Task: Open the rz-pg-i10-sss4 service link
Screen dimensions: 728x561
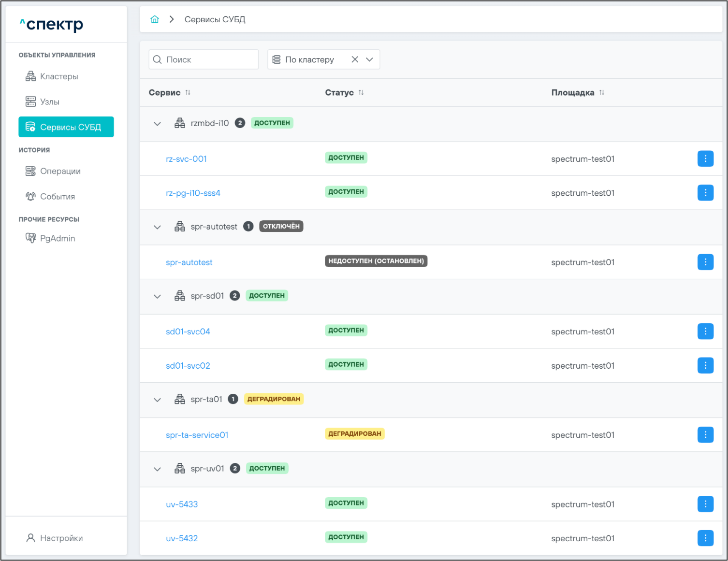Action: coord(193,193)
